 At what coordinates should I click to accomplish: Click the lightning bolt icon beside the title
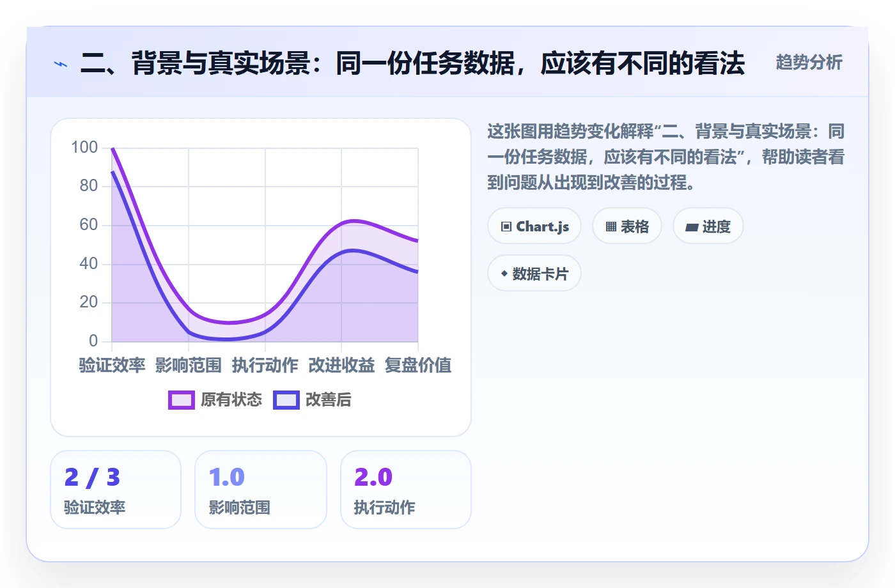pyautogui.click(x=61, y=64)
